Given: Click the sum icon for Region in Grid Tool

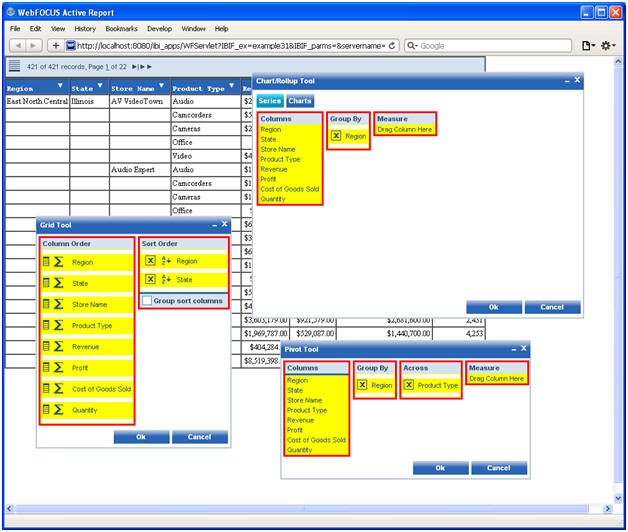Looking at the screenshot, I should point(58,262).
